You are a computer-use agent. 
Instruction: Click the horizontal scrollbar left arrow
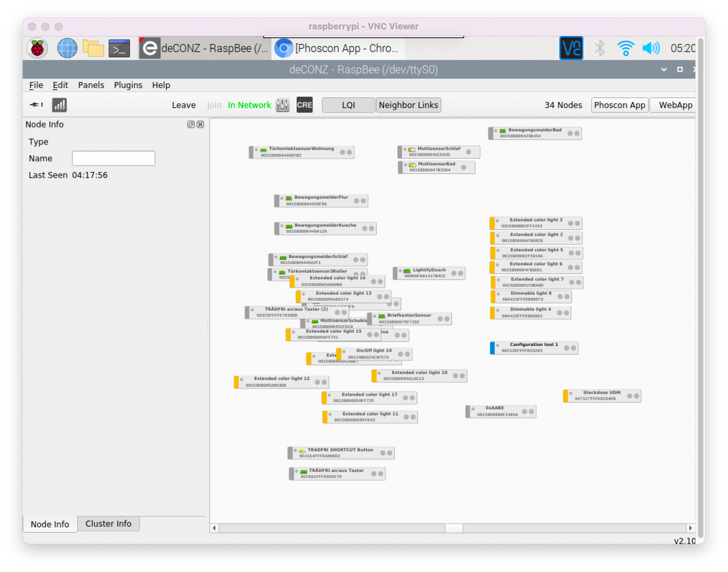tap(214, 528)
